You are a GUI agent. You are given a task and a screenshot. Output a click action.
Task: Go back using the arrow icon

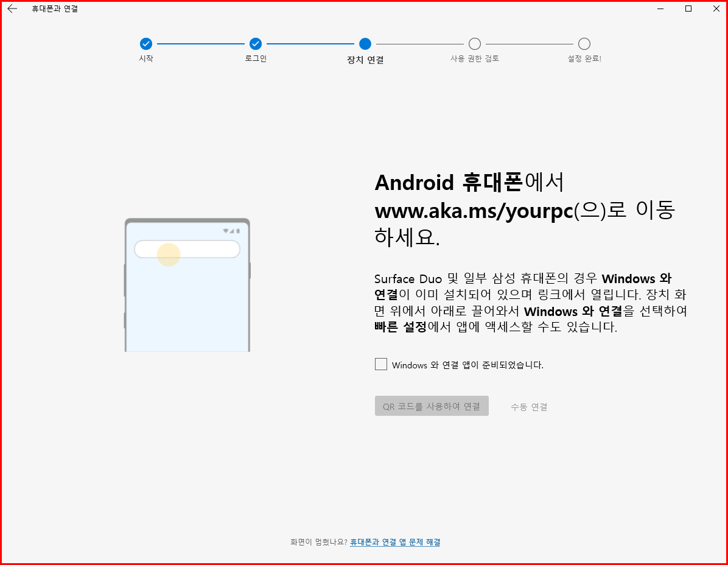(x=13, y=9)
